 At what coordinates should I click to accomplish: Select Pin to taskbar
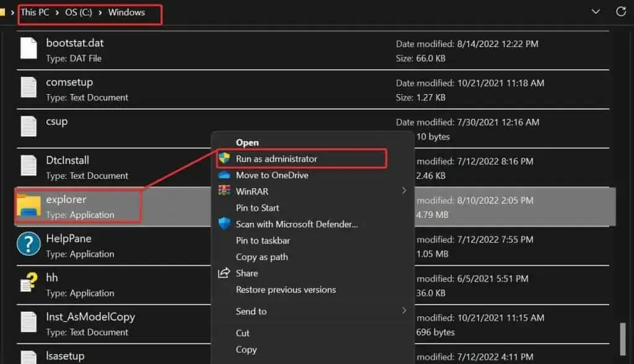(263, 241)
